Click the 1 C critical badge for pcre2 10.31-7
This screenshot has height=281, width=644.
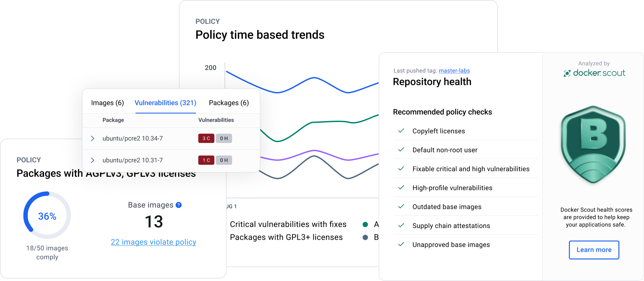[206, 160]
